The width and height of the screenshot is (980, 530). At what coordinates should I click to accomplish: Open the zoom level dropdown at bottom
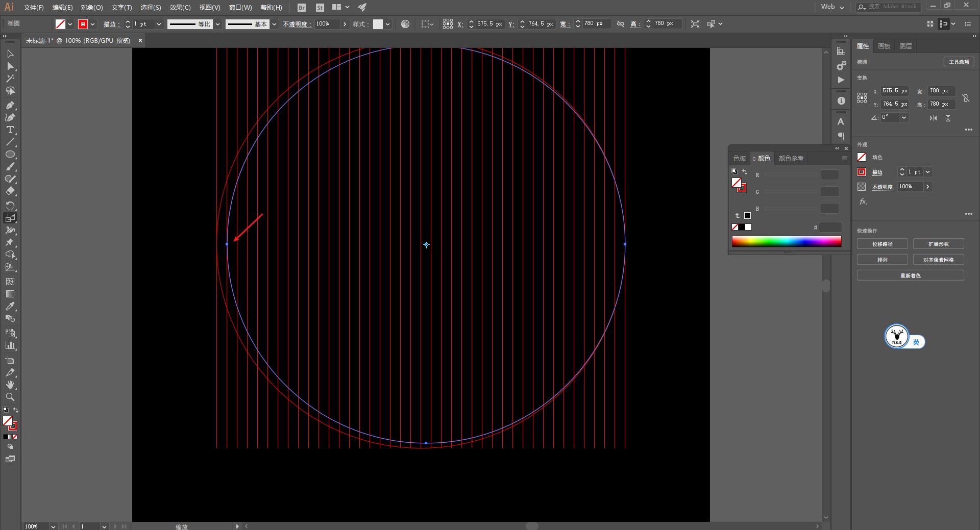(x=53, y=526)
